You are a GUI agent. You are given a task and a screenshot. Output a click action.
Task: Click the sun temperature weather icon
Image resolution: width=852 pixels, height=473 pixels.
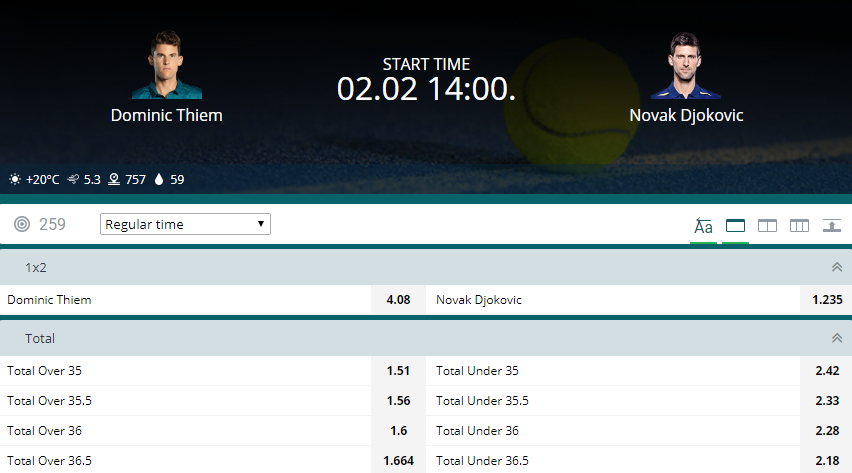point(15,179)
